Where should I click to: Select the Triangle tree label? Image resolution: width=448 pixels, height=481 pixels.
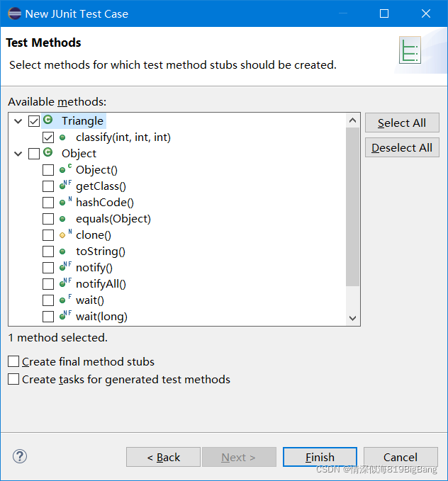pyautogui.click(x=82, y=121)
